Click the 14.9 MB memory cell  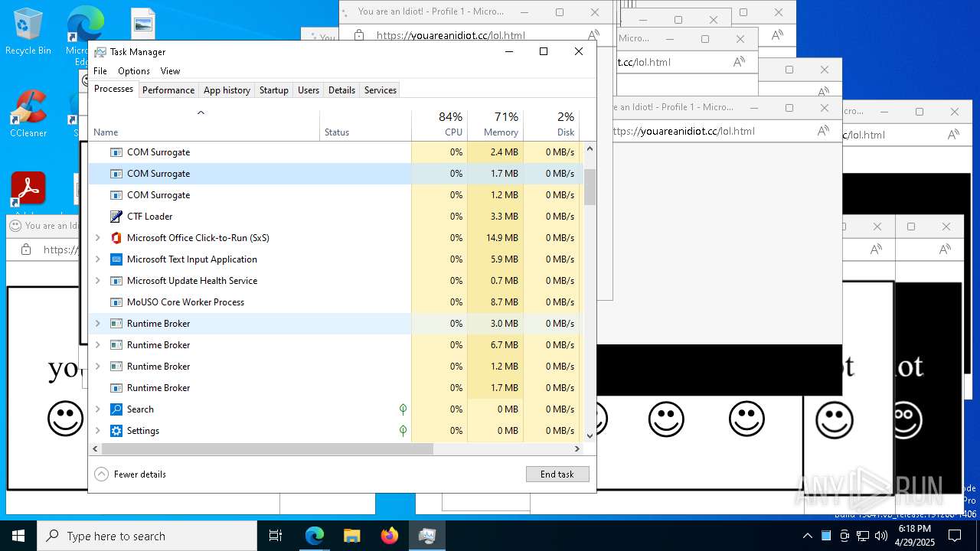click(x=495, y=238)
